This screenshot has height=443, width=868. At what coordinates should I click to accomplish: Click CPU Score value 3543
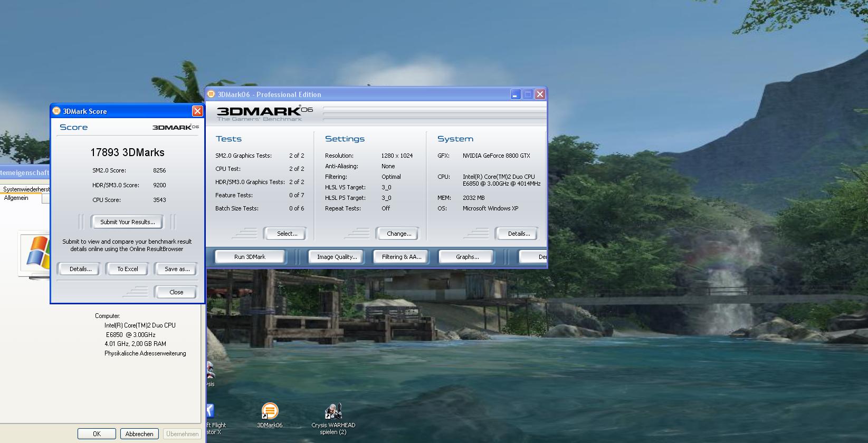click(159, 200)
